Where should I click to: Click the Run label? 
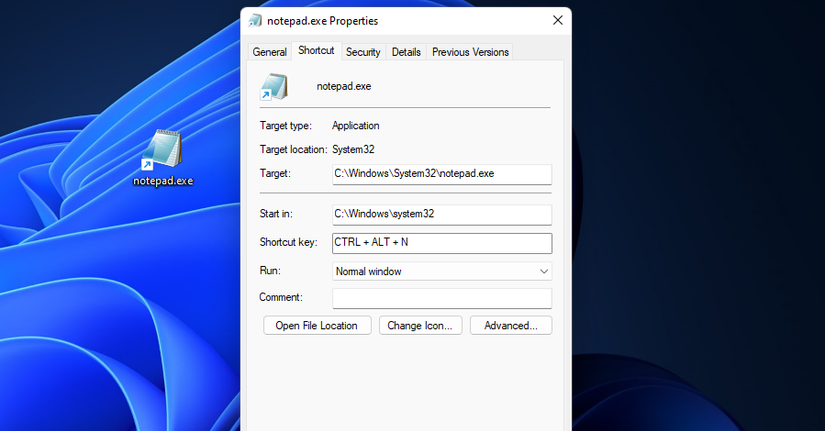click(x=270, y=270)
